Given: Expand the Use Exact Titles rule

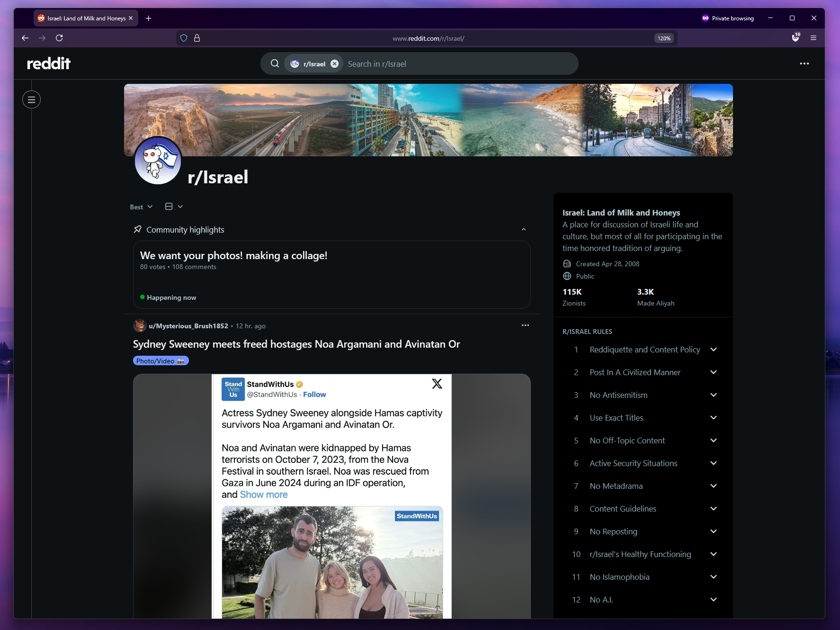Looking at the screenshot, I should pyautogui.click(x=714, y=418).
